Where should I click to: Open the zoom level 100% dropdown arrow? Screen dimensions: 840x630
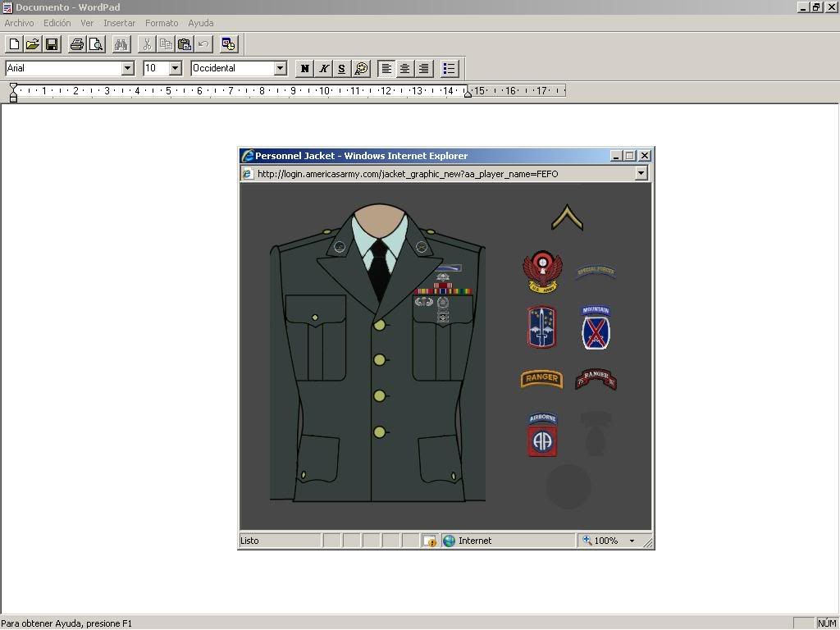tap(632, 541)
